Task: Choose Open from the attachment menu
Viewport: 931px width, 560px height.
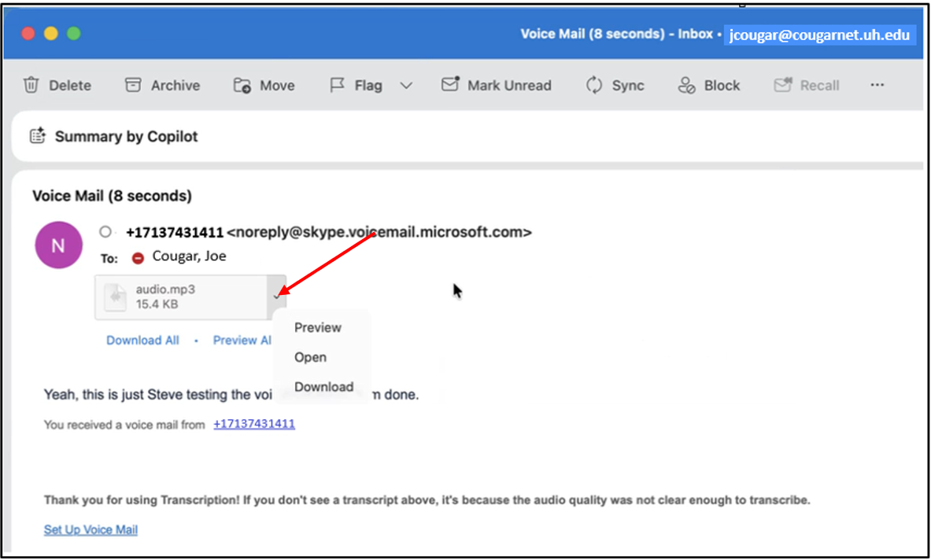Action: coord(311,357)
